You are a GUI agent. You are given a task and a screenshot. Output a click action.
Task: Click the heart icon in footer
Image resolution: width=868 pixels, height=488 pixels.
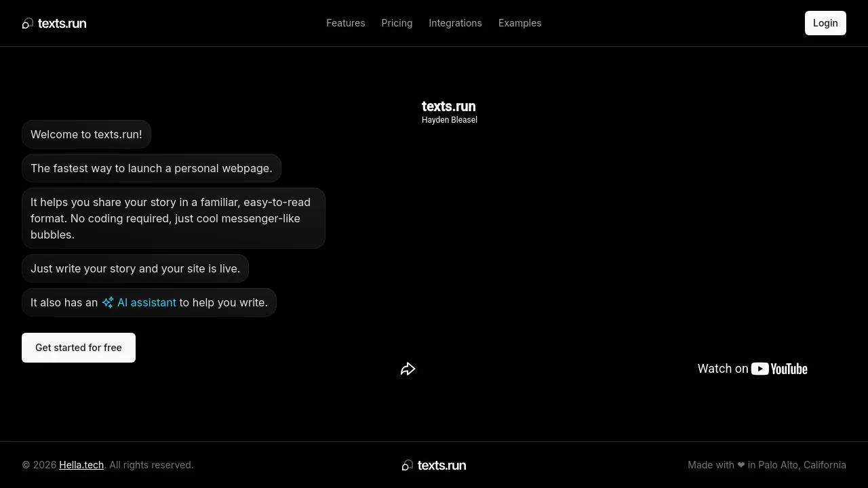(741, 465)
